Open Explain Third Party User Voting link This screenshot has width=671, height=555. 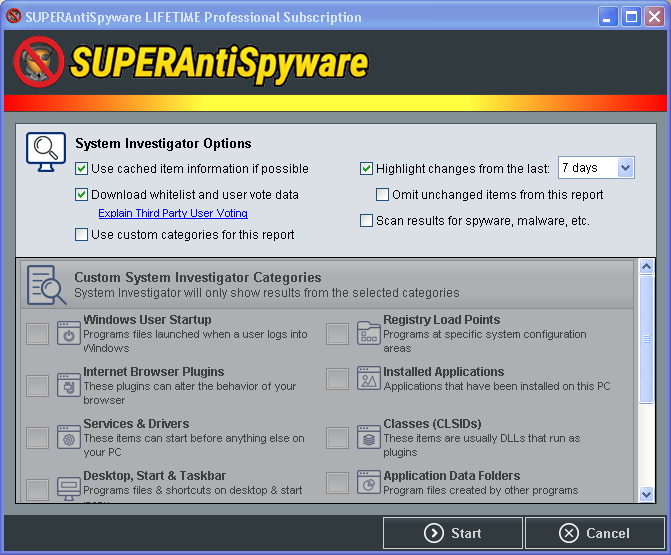[173, 213]
